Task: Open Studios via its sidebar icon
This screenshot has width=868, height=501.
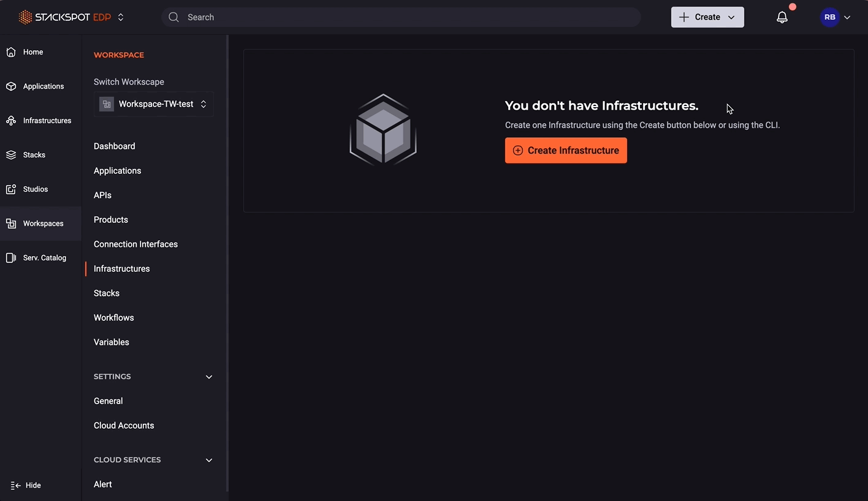Action: 11,189
